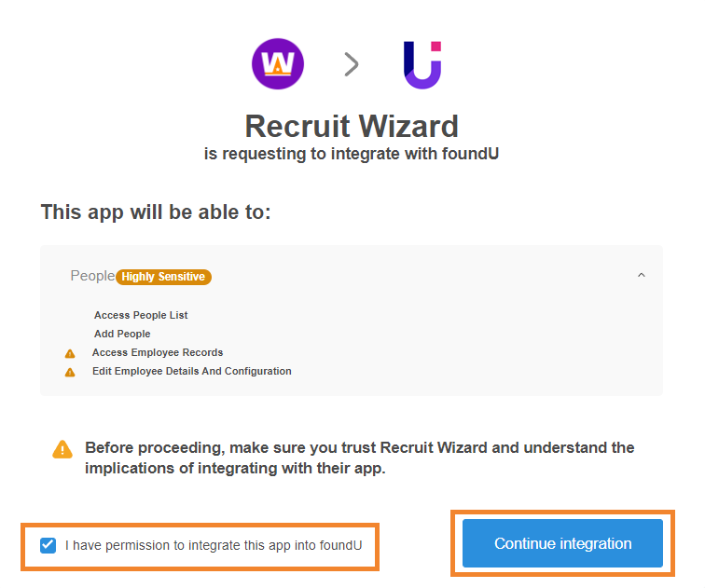The image size is (705, 588).
Task: Click the Continue integration button
Action: click(562, 543)
